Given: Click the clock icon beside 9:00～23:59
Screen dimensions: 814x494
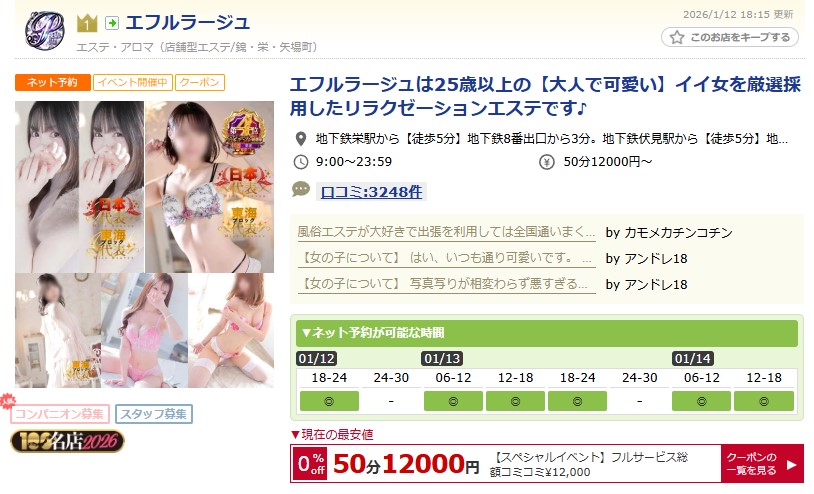Looking at the screenshot, I should 301,162.
